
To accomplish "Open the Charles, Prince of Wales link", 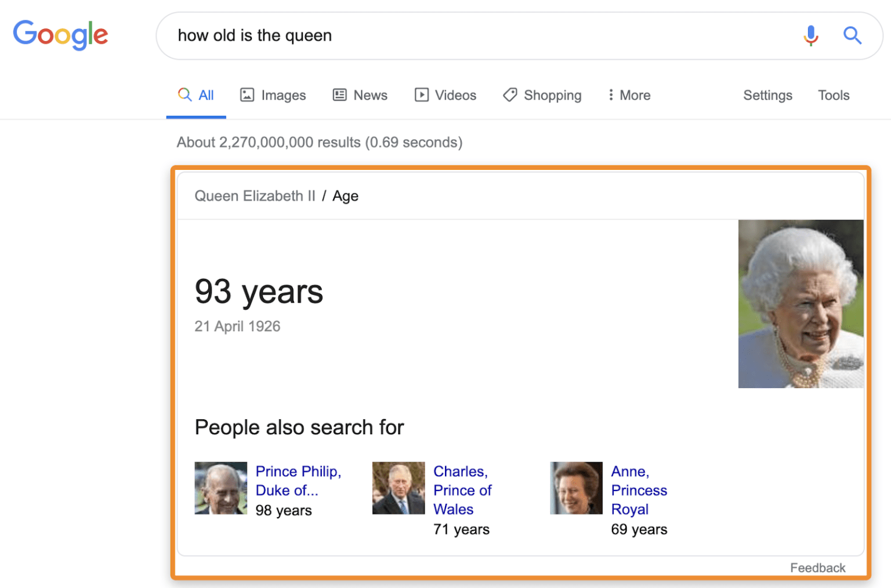I will 462,490.
